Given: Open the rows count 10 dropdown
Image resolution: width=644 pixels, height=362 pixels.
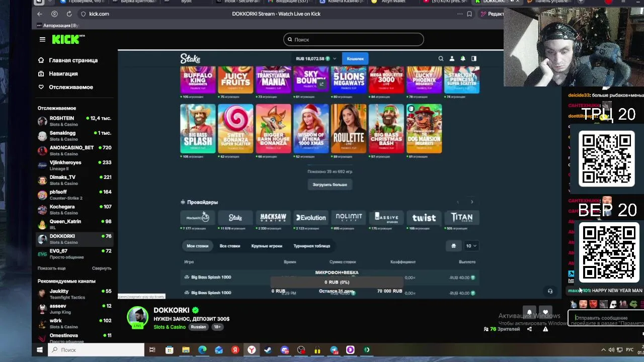Looking at the screenshot, I should click(x=471, y=246).
